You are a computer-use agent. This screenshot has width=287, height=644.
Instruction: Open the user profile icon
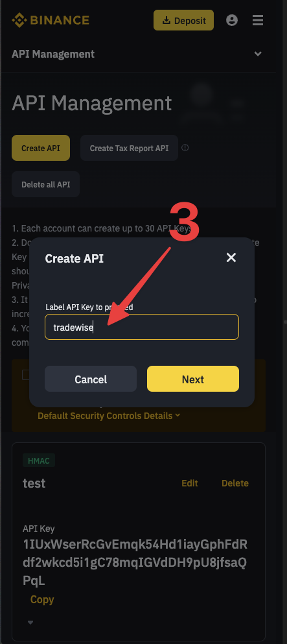coord(232,20)
